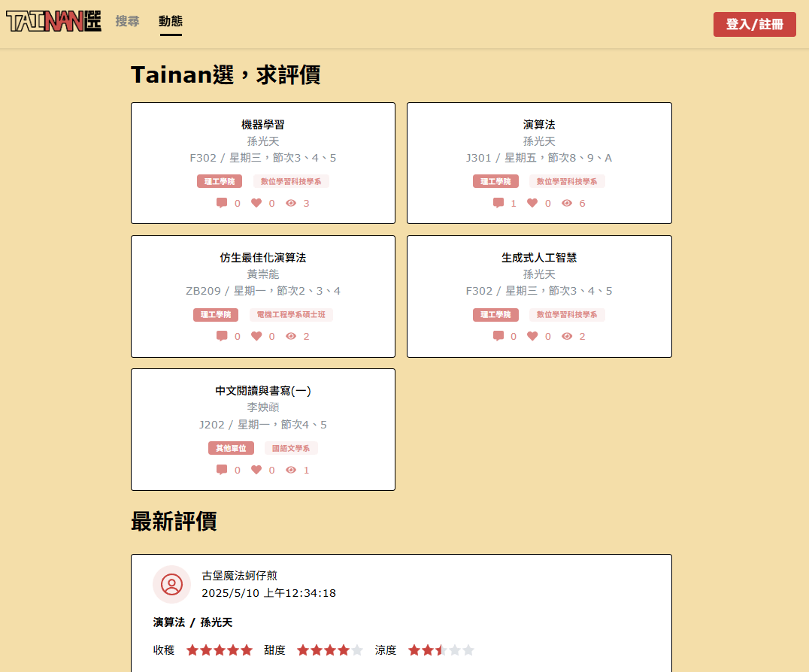Click the Tainan選，求評價 heading
Screen dimensions: 809x672
coord(226,74)
